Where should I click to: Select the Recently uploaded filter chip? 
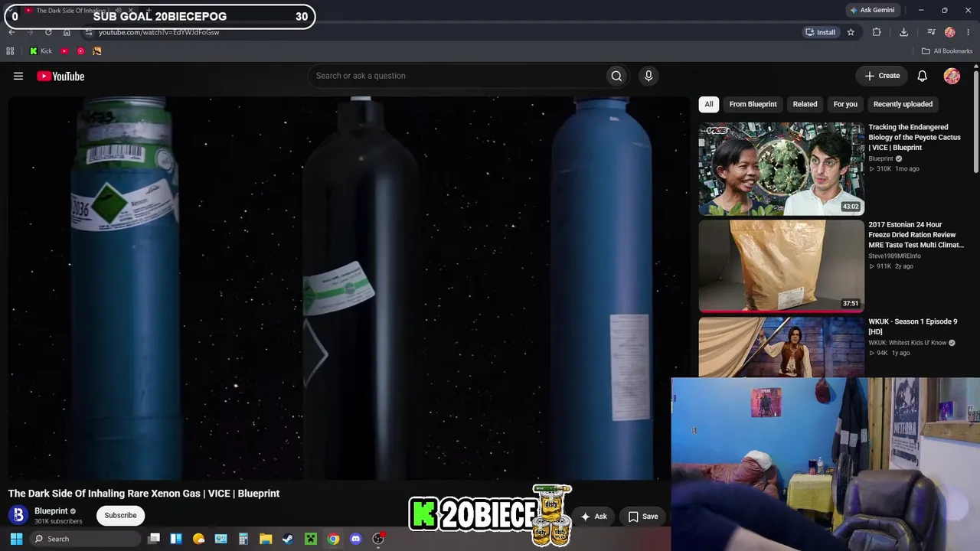pos(903,104)
